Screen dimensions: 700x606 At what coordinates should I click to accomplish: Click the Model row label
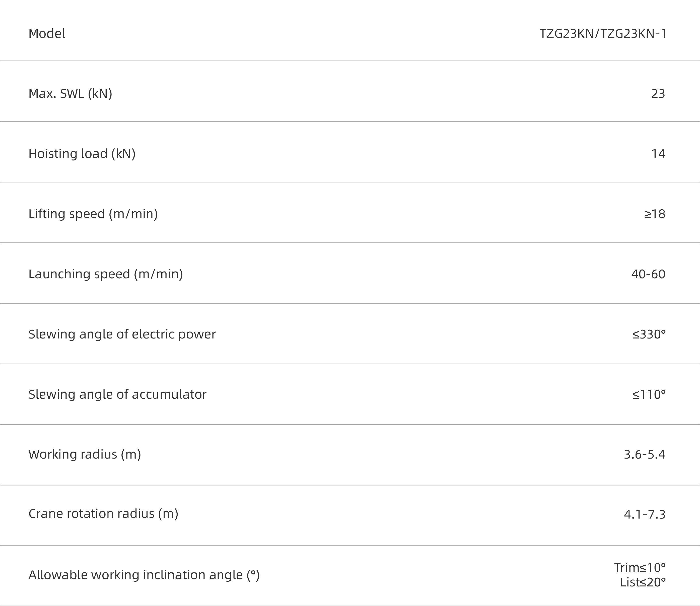47,34
